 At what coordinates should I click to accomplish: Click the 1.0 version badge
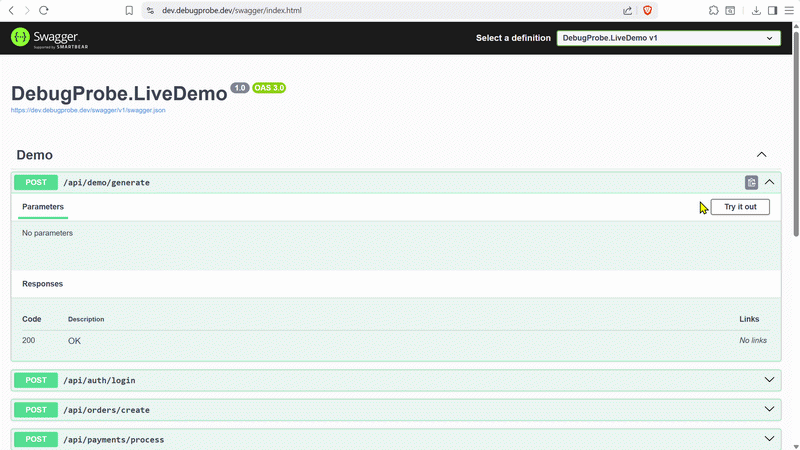pyautogui.click(x=240, y=88)
